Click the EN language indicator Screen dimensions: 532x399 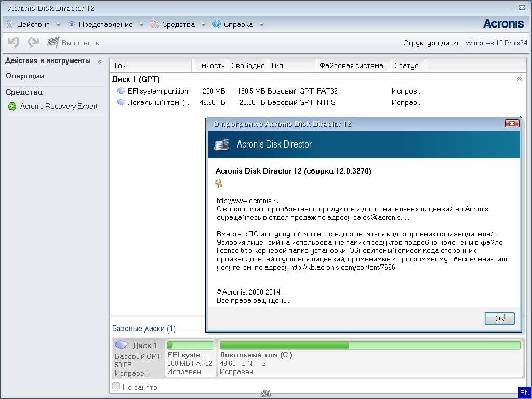tap(525, 393)
